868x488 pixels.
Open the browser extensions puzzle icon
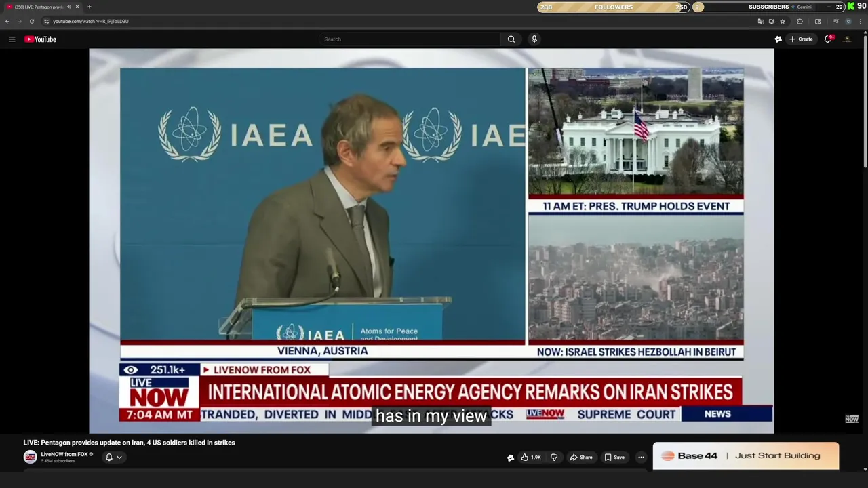pos(800,21)
